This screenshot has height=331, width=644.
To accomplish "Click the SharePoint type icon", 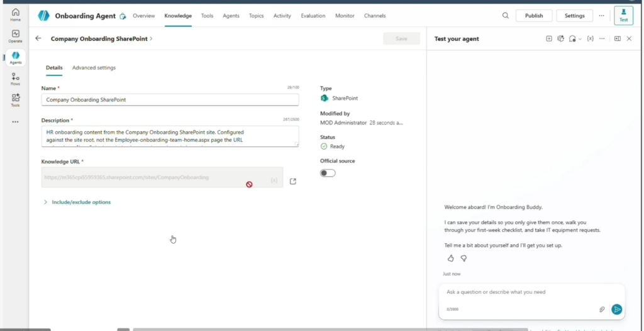I will click(325, 98).
